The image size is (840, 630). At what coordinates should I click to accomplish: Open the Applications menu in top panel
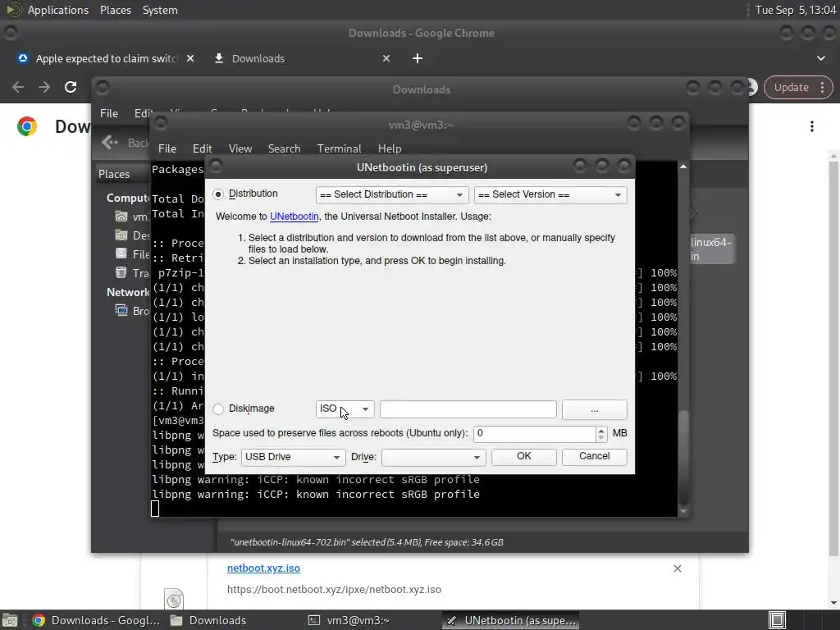(58, 10)
